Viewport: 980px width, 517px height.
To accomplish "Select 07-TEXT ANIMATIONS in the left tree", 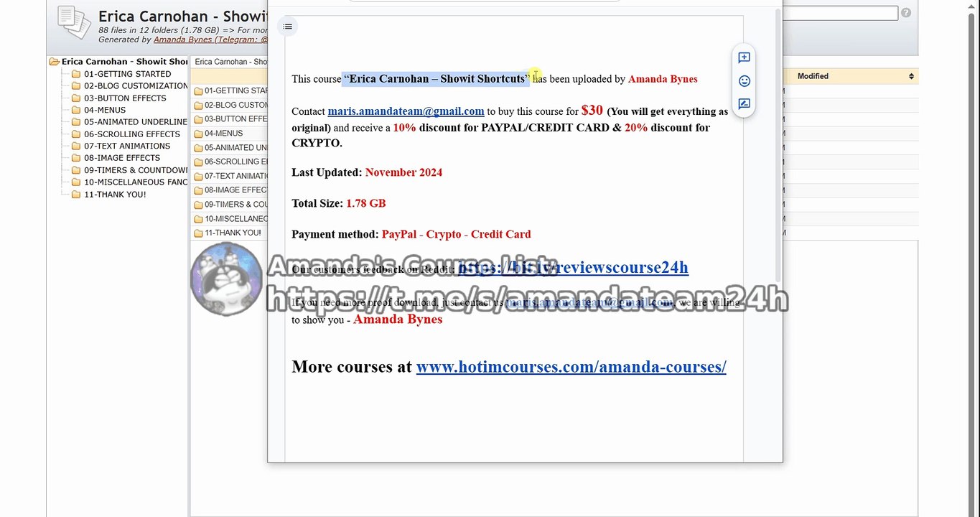I will coord(127,146).
